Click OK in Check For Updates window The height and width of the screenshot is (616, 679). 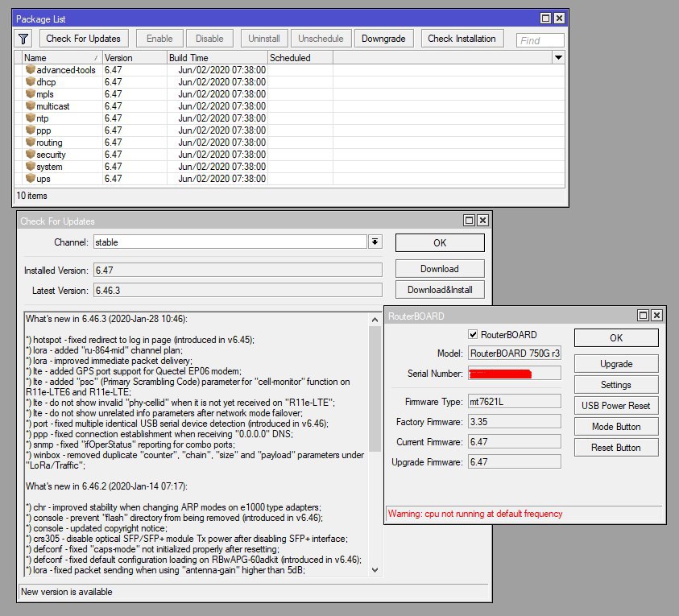440,243
